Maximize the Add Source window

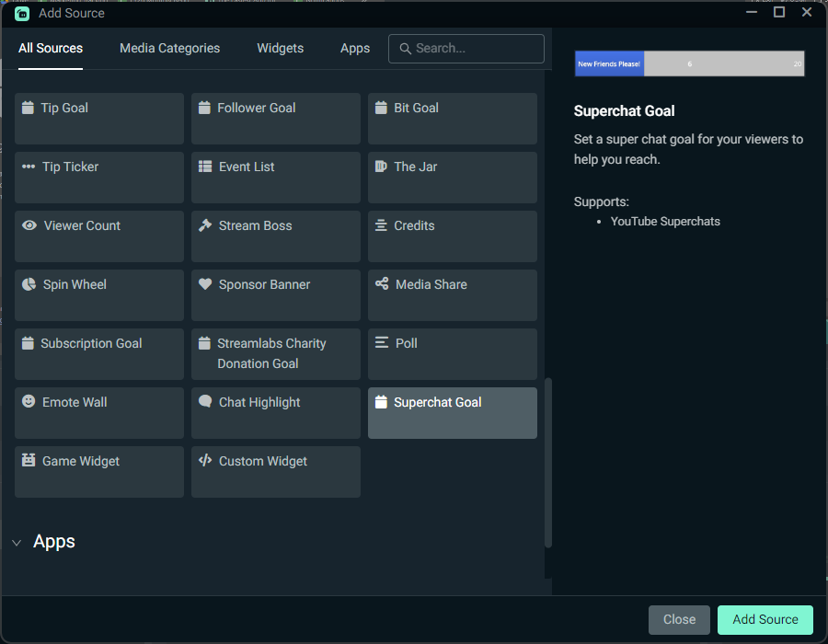[x=779, y=12]
